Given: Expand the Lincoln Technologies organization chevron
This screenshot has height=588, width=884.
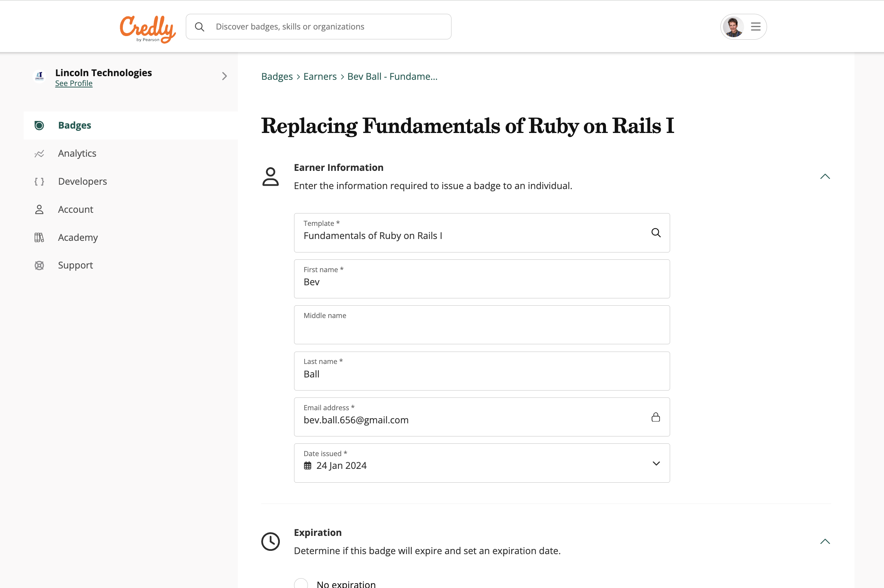Looking at the screenshot, I should click(x=224, y=76).
